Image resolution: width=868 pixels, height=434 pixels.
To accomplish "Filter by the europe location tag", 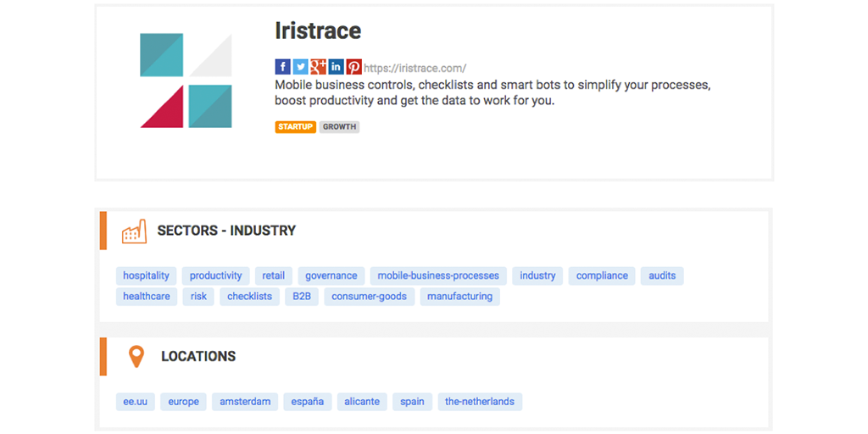I will pos(184,402).
